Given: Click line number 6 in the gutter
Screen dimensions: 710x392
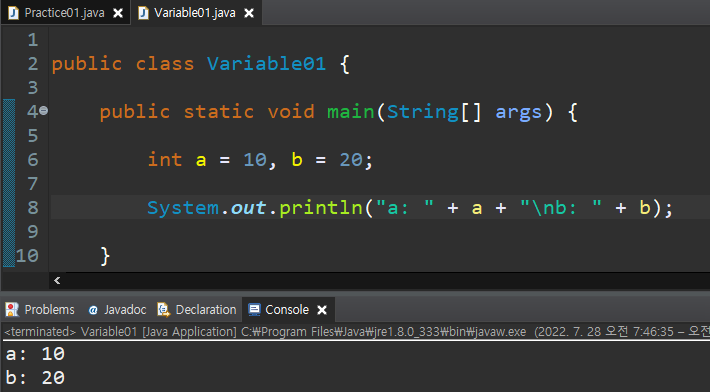Looking at the screenshot, I should pyautogui.click(x=33, y=159).
